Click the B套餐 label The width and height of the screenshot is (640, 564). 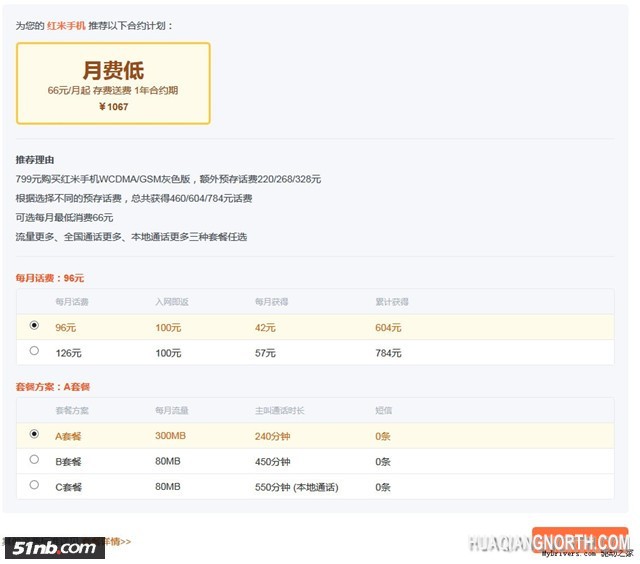[68, 462]
